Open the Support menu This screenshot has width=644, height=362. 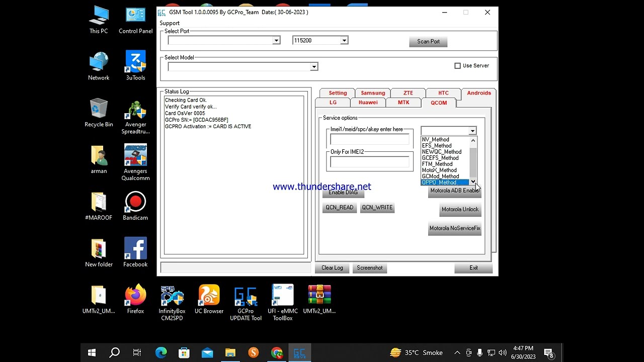170,23
